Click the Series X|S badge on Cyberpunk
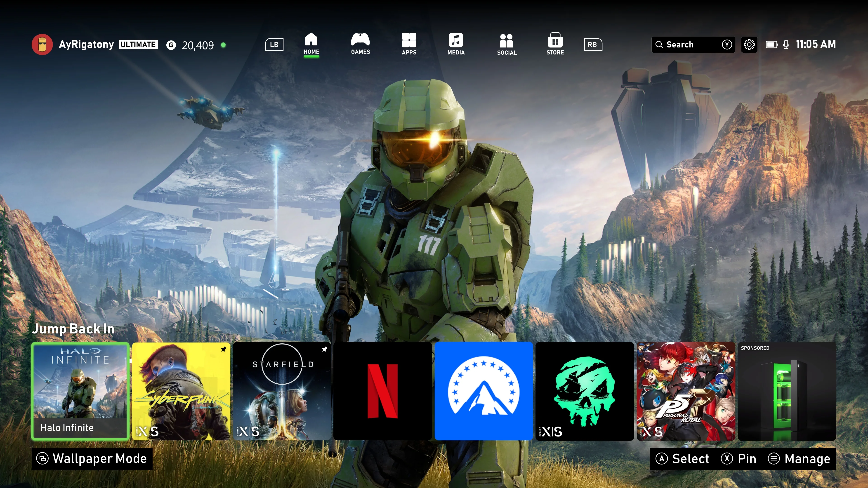Image resolution: width=868 pixels, height=488 pixels. pos(147,432)
